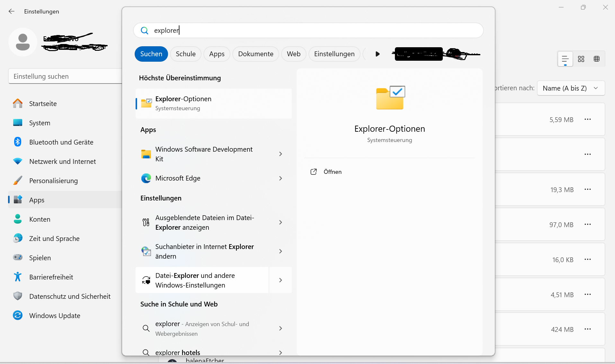Screen dimensions: 615x364
Task: Switch to the list view icon
Action: (x=565, y=59)
